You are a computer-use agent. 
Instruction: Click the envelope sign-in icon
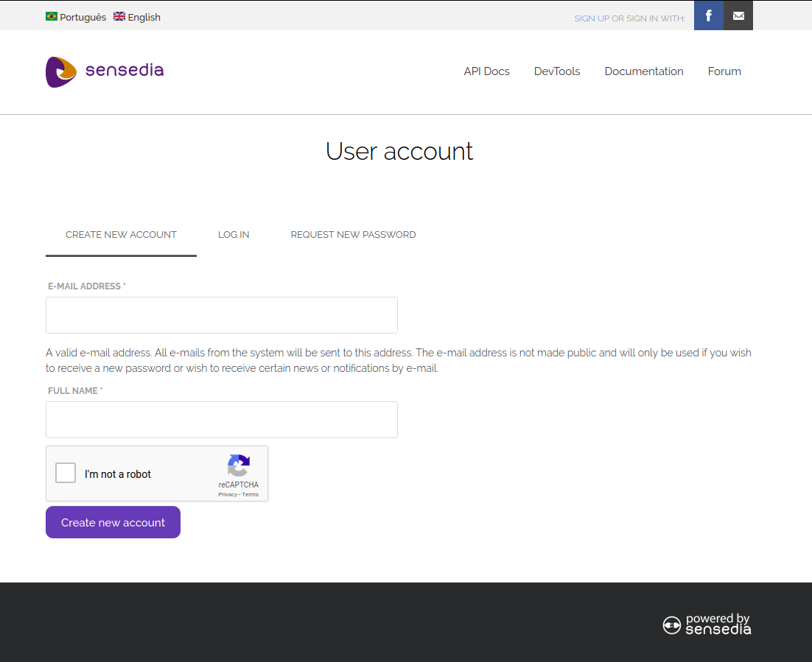[x=738, y=15]
